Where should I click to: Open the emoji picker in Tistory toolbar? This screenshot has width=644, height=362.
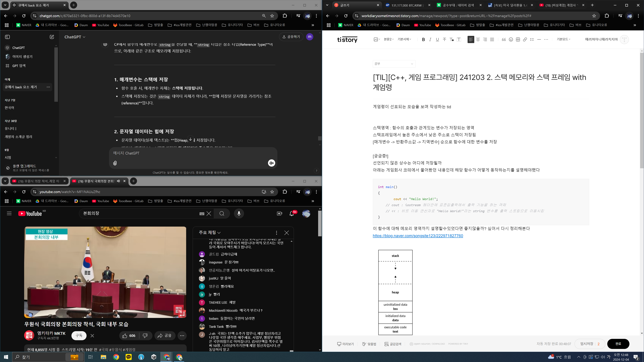pos(511,40)
